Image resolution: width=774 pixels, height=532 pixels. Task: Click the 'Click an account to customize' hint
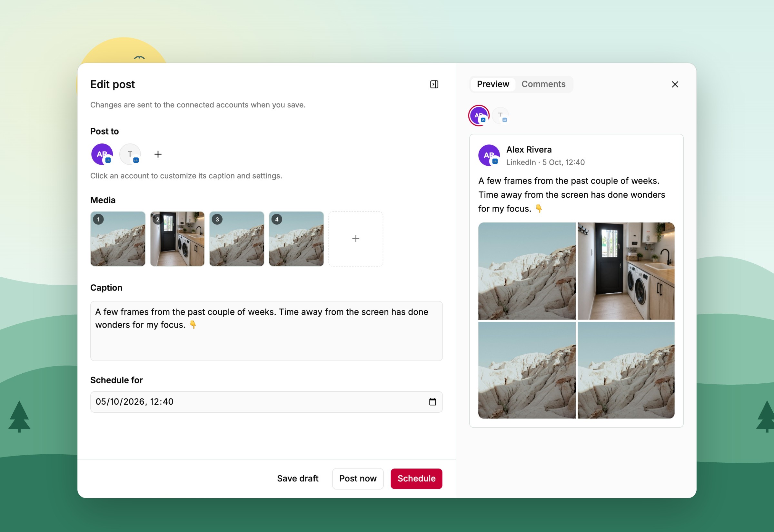pyautogui.click(x=186, y=176)
